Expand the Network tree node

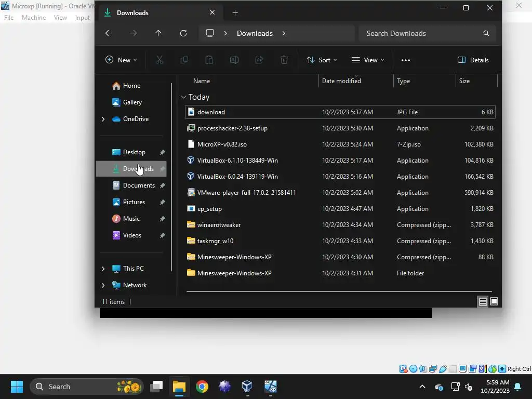(103, 285)
